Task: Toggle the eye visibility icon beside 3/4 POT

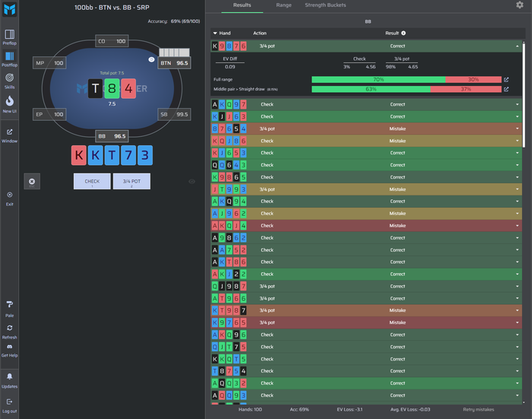Action: click(x=192, y=181)
